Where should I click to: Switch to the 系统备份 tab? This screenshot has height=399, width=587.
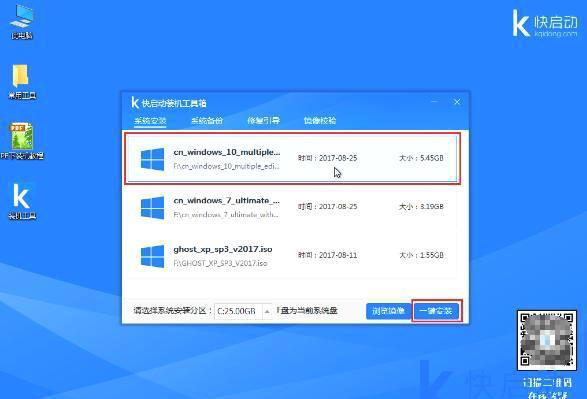point(207,121)
